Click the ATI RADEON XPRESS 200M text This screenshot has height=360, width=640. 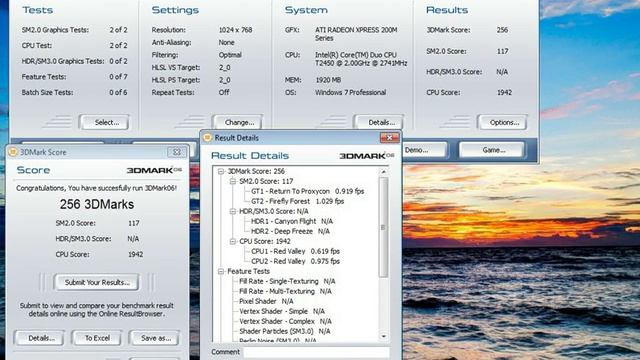[x=356, y=34]
